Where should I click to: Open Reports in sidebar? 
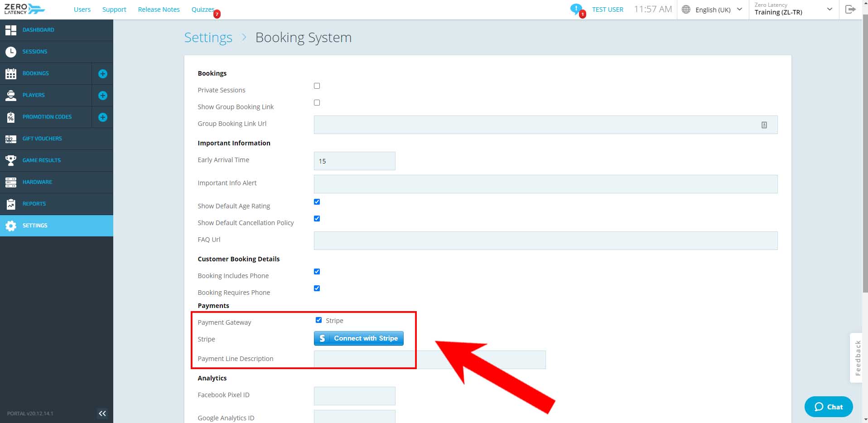(x=57, y=204)
